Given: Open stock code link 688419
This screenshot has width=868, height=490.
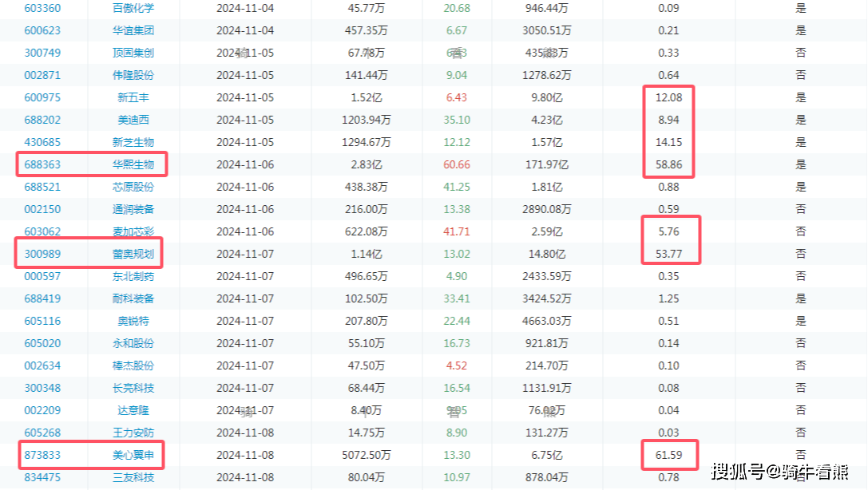Looking at the screenshot, I should (42, 298).
